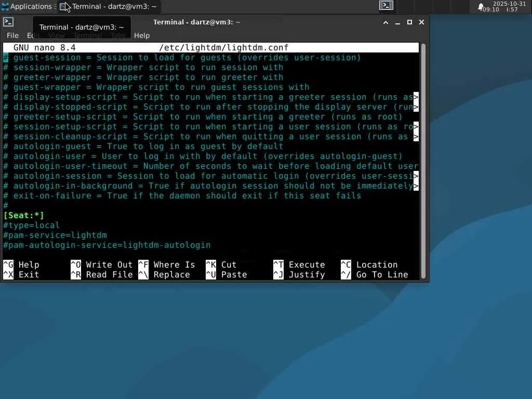
Task: Click the 'autologin-in-background' comment line
Action: click(x=211, y=186)
